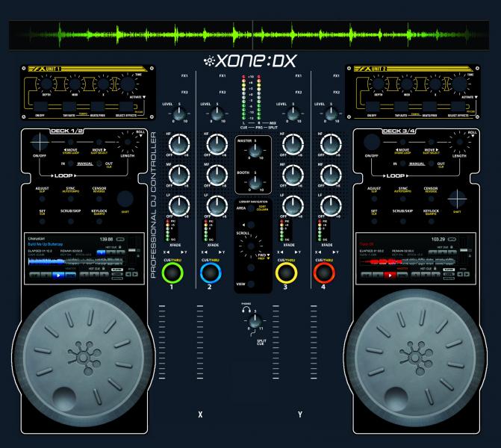Hit the red play button on Deck 3/4 display

point(390,275)
